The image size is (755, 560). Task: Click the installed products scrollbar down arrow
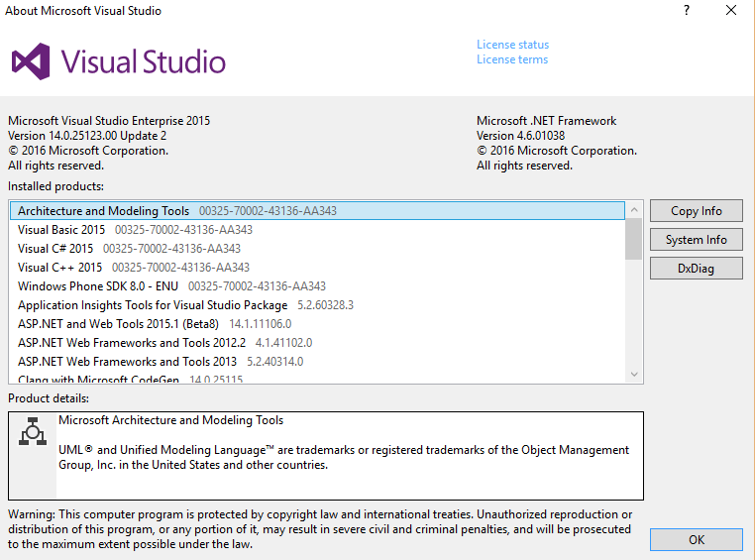pyautogui.click(x=634, y=374)
